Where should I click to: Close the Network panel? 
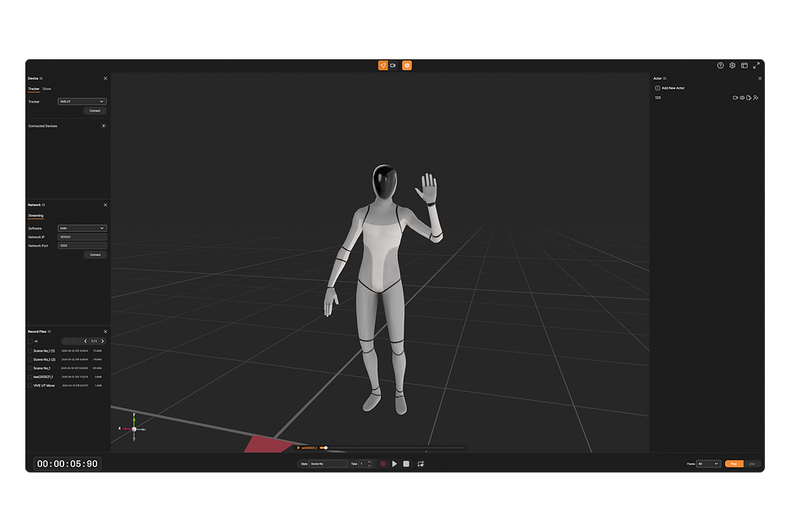(105, 205)
